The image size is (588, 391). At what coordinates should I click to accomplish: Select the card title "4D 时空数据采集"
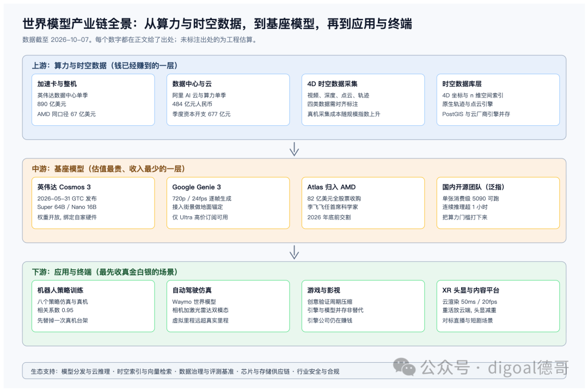pos(332,84)
